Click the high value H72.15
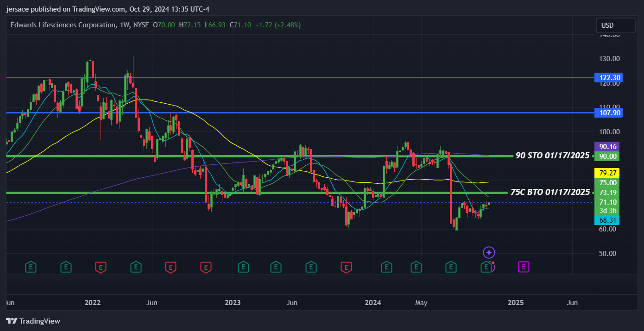The width and height of the screenshot is (644, 331). tap(190, 25)
